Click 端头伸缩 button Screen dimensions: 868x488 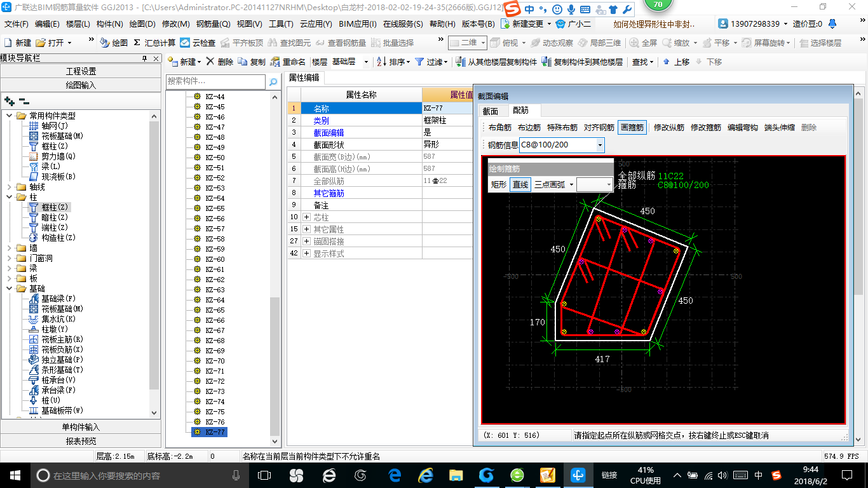coord(780,127)
